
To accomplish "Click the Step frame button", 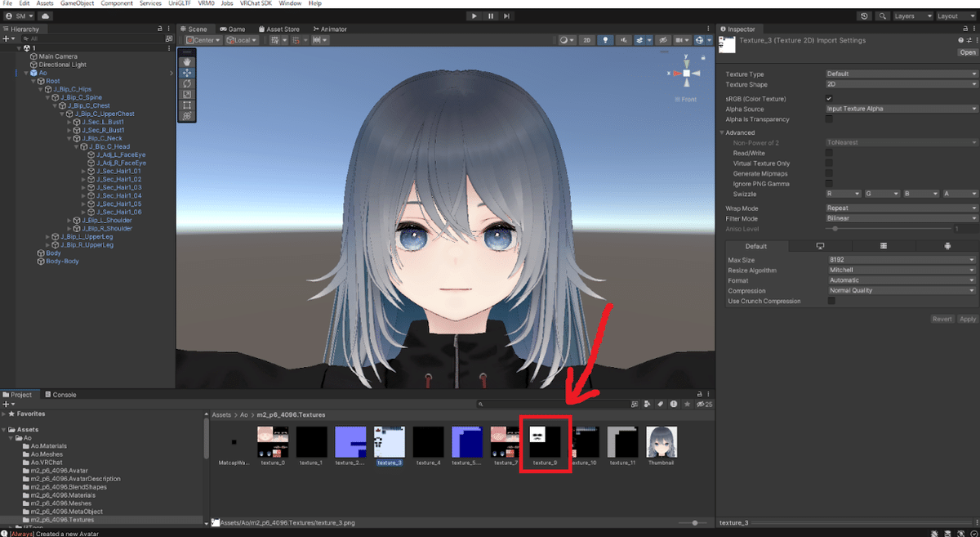I will point(507,16).
